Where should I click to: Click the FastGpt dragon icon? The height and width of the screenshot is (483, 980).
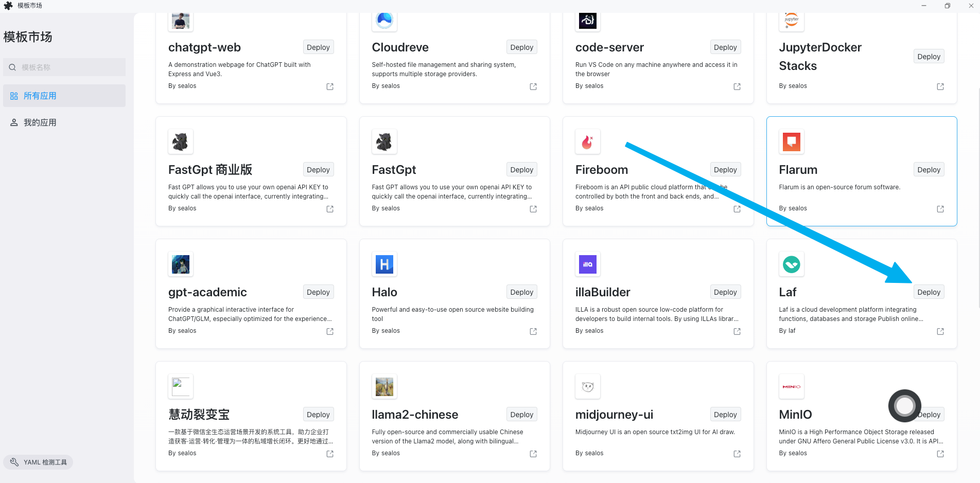[384, 141]
